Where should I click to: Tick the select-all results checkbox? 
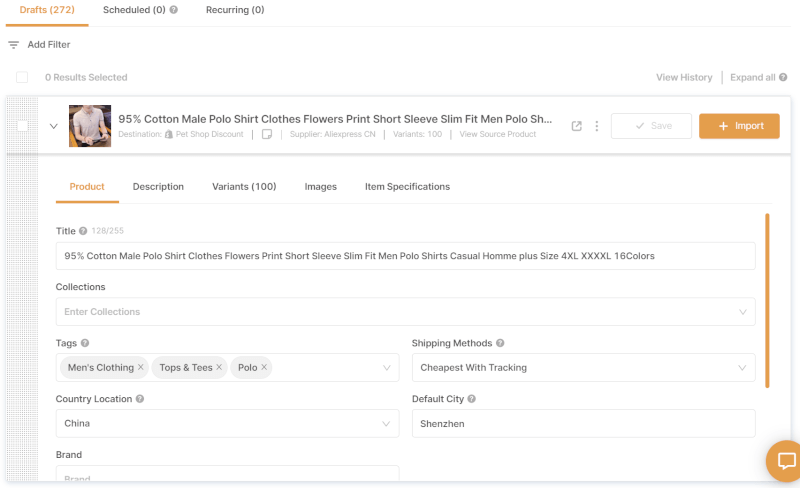click(x=22, y=77)
